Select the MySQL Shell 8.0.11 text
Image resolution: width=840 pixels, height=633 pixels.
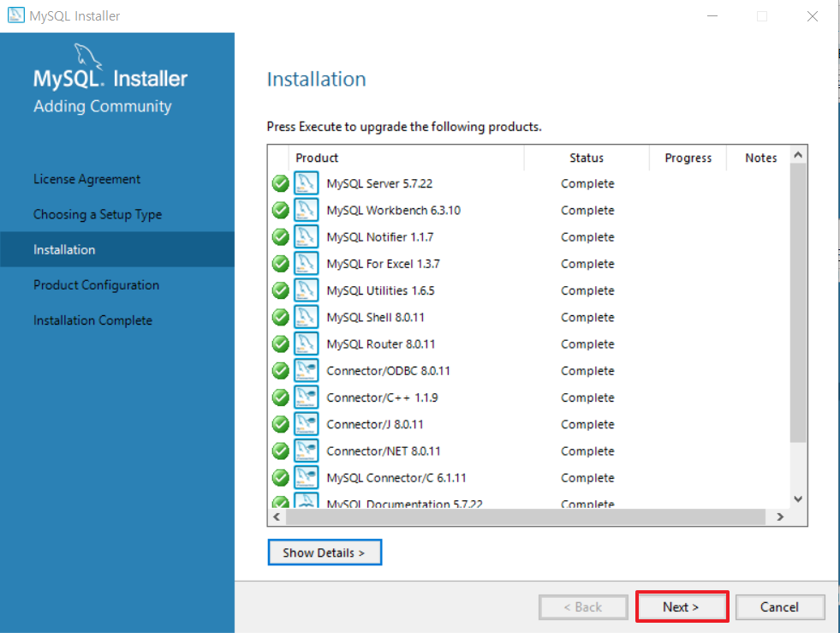point(376,317)
